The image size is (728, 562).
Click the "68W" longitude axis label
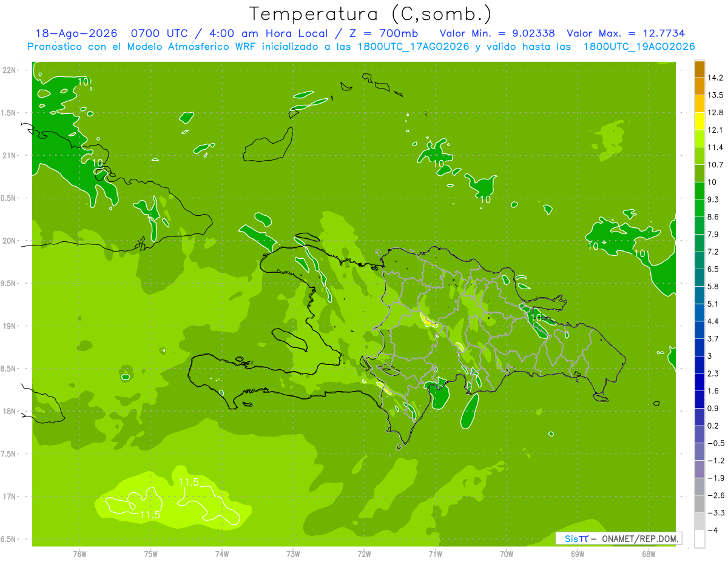click(x=649, y=555)
